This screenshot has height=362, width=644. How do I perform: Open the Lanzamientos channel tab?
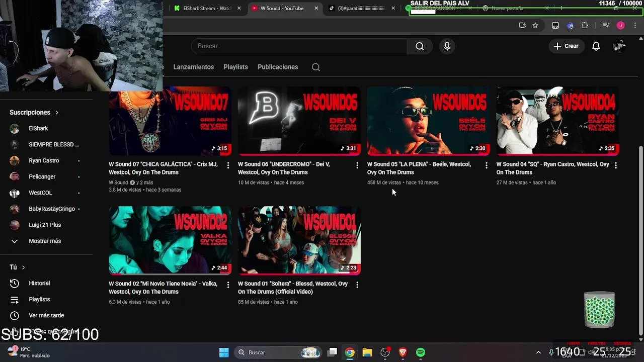pos(194,67)
